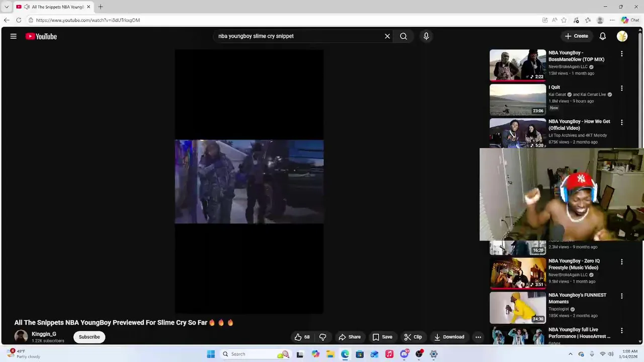Image resolution: width=644 pixels, height=362 pixels.
Task: Click title NBA YoungBoy - BossManeDlow (TOP MIX)
Action: (x=577, y=56)
